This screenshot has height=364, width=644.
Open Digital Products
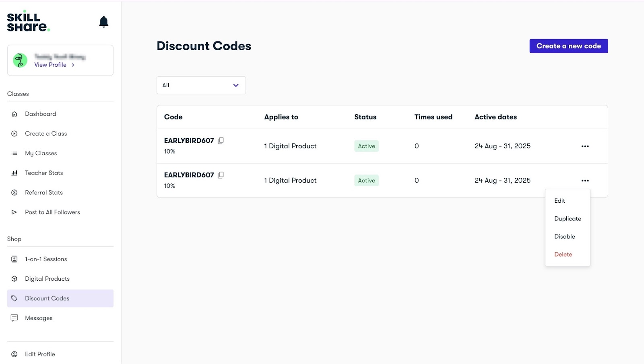point(47,279)
